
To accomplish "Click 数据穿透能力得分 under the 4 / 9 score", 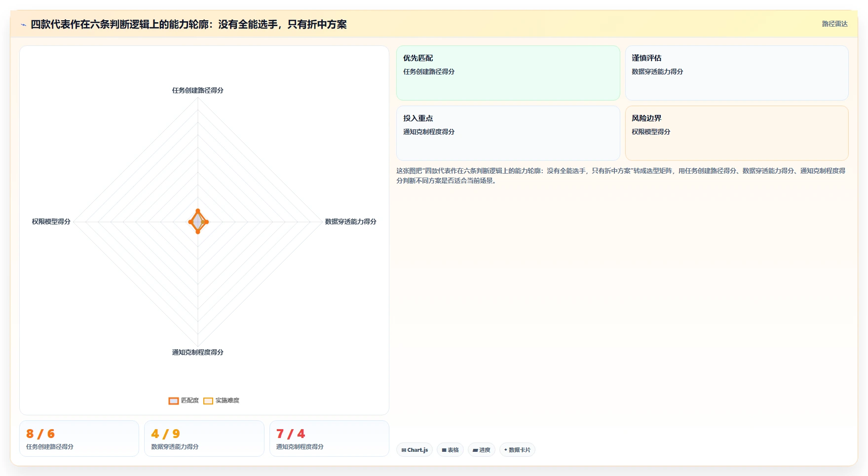I will (175, 446).
